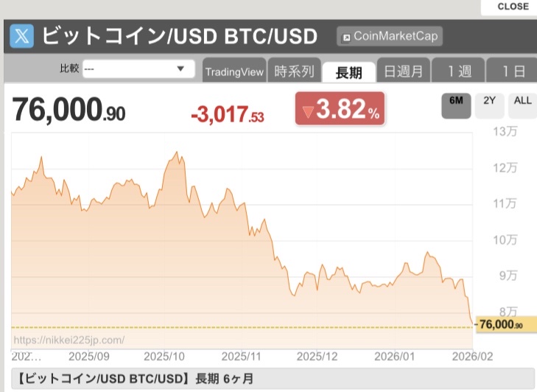Screen dimensions: 537x392
Task: Click the small CoinMarketCap logo icon
Action: coord(346,37)
